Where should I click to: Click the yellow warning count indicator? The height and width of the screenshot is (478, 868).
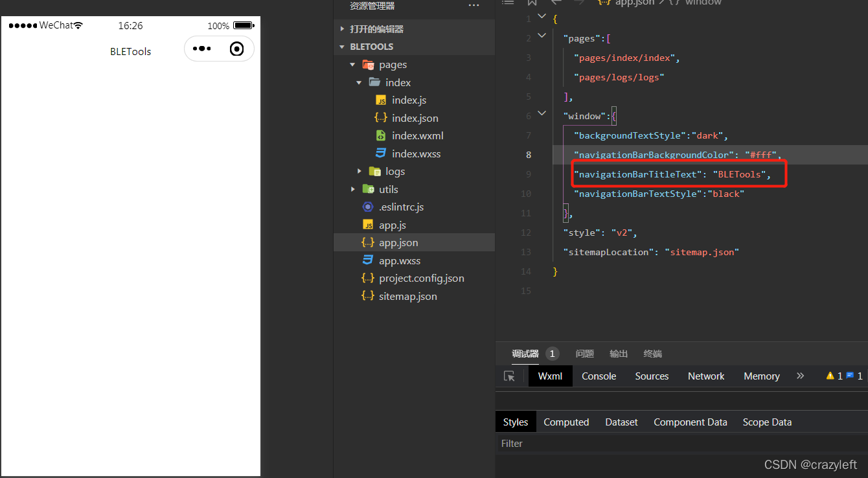834,376
